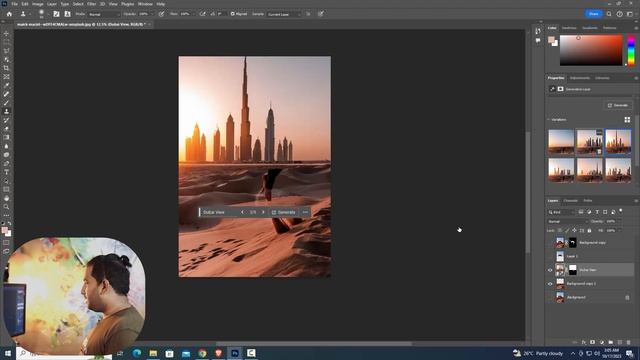Image resolution: width=640 pixels, height=360 pixels.
Task: Select the Move tool in the toolbar
Action: pos(6,33)
